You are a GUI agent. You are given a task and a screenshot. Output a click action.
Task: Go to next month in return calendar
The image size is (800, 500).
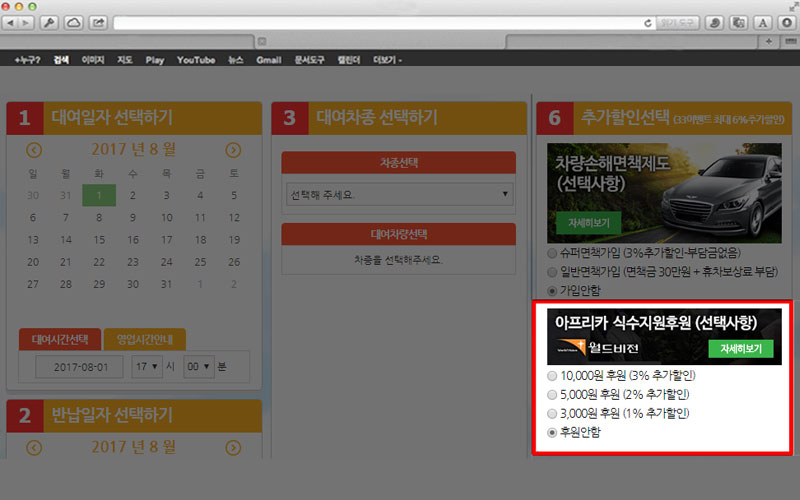(x=233, y=449)
